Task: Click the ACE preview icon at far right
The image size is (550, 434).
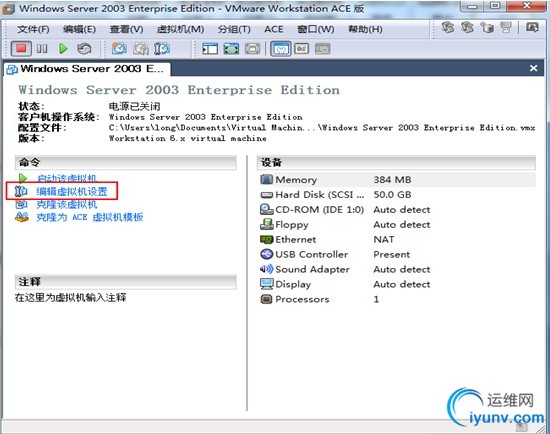Action: (x=532, y=27)
